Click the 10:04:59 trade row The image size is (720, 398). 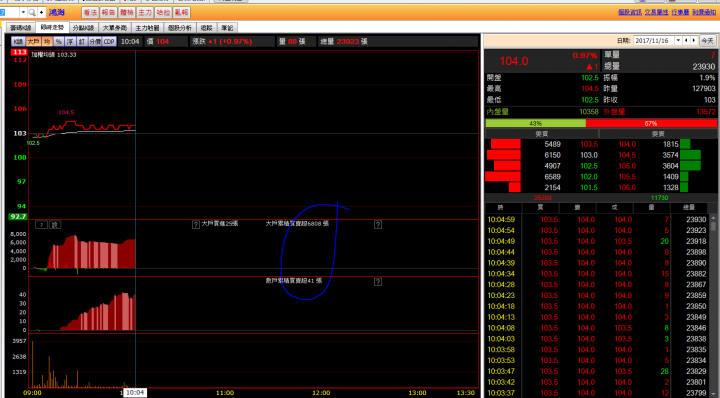(597, 219)
